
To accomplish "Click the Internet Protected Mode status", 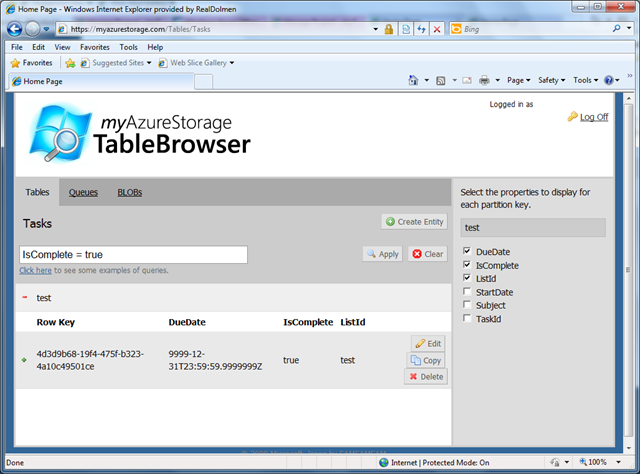I will [434, 462].
